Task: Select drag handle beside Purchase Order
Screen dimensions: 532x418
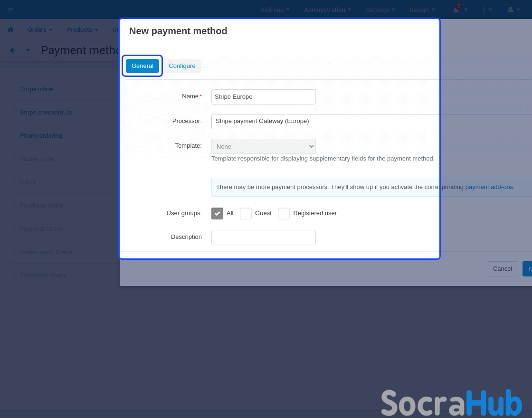Action: point(15,205)
